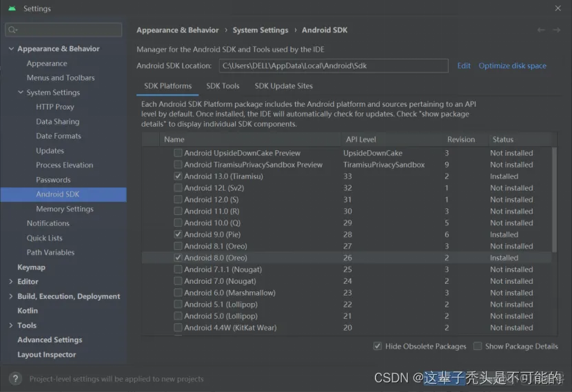This screenshot has height=392, width=572.
Task: Select Process Elevation settings
Action: 65,165
